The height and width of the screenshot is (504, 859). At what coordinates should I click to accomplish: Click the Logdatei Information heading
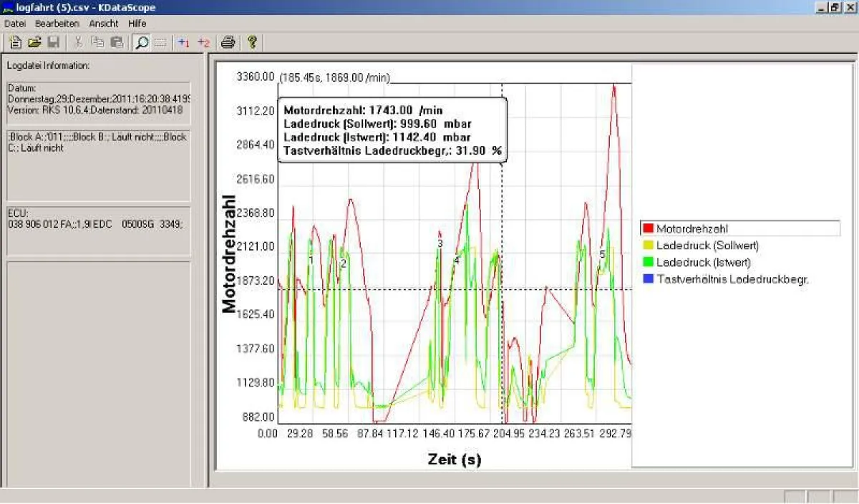click(48, 65)
